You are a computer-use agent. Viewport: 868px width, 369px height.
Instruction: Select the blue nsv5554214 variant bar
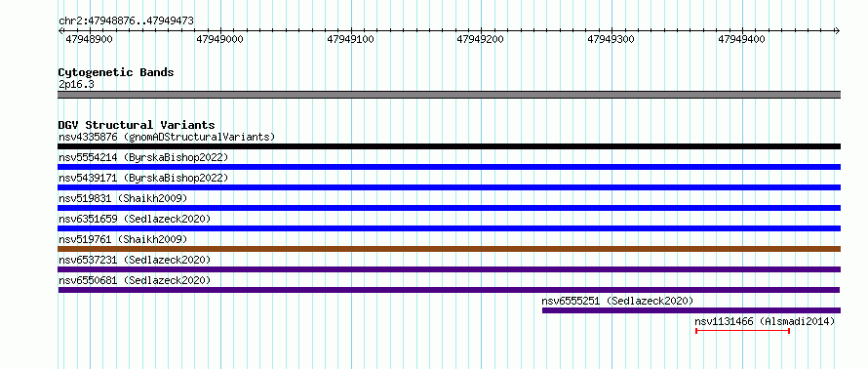tap(449, 167)
